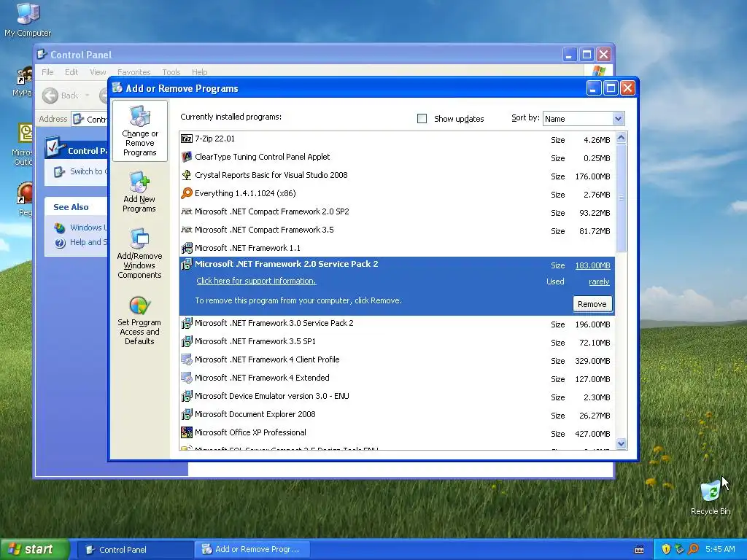Screen dimensions: 747x560
Task: Select Microsoft .NET Framework 4 Extended
Action: point(397,378)
